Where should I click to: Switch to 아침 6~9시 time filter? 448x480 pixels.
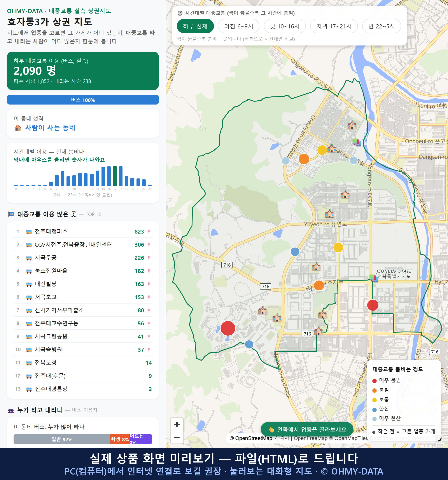(x=239, y=26)
